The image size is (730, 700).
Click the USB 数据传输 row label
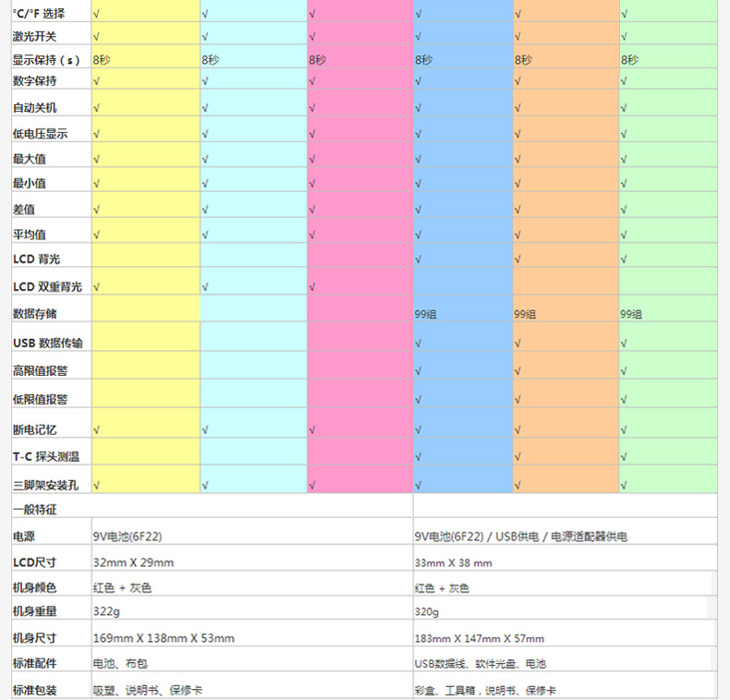[48, 343]
